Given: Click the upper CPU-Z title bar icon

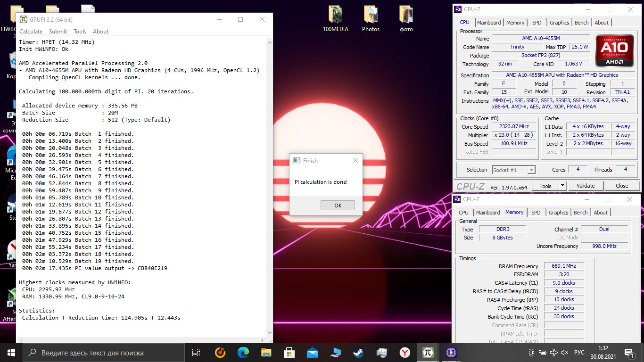Looking at the screenshot, I should (458, 9).
